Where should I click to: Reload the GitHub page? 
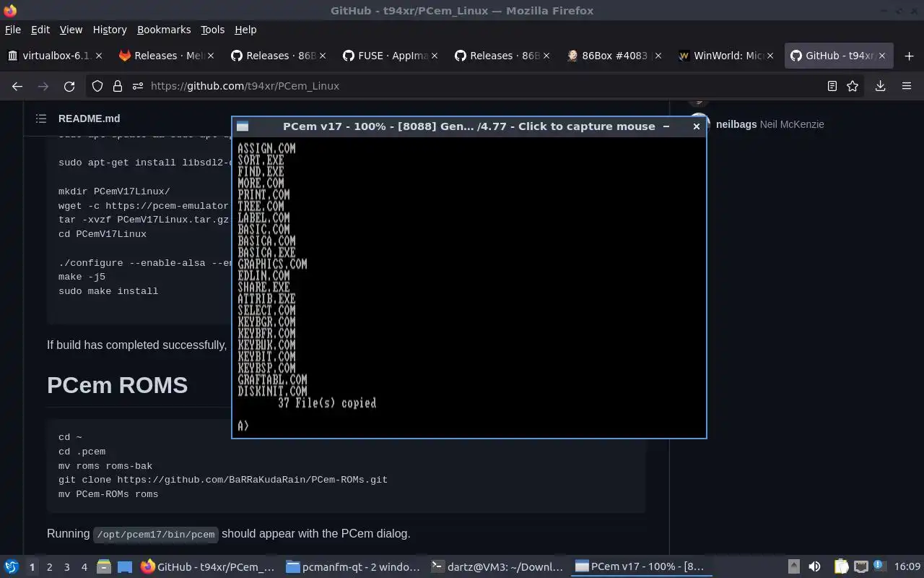click(x=69, y=86)
